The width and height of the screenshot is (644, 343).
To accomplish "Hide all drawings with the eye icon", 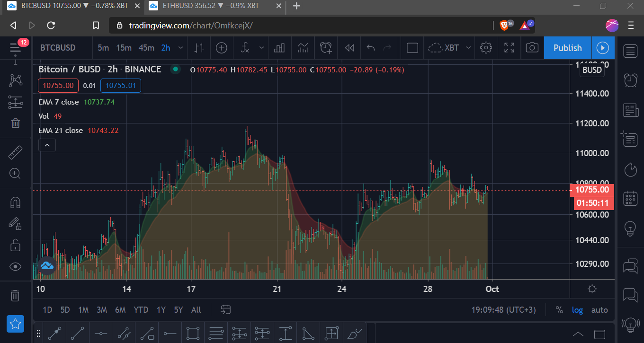I will tap(15, 267).
